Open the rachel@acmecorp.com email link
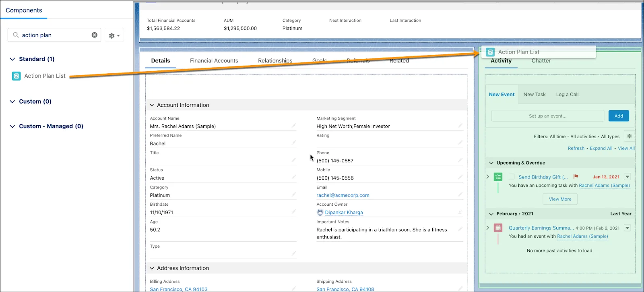Viewport: 644px width, 292px height. [x=343, y=195]
